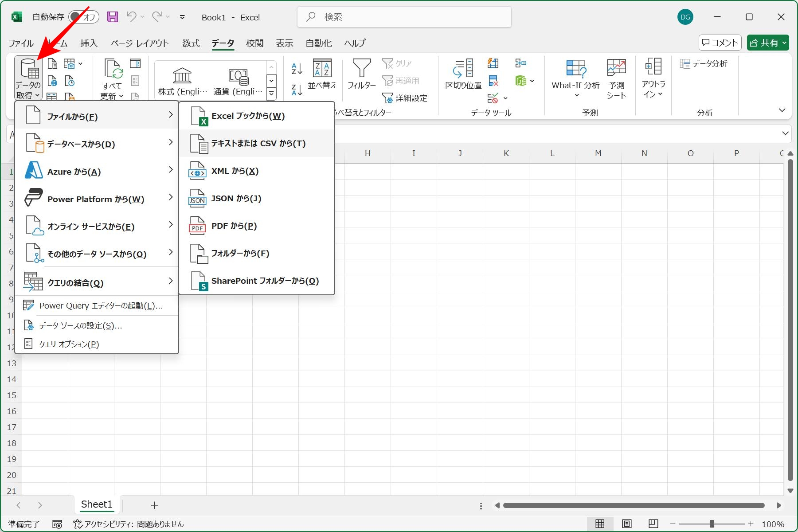Open DG account profile
Screen dimensions: 798x532
tap(685, 17)
